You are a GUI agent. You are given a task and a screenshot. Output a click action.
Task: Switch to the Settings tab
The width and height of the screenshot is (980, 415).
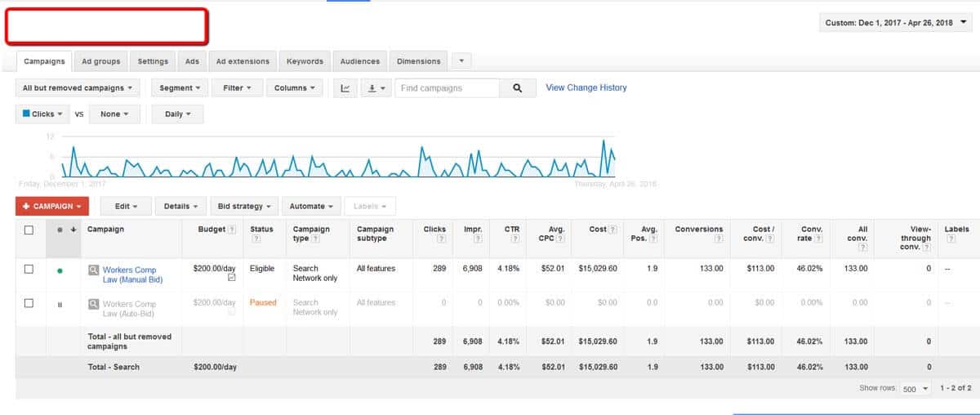(x=153, y=61)
